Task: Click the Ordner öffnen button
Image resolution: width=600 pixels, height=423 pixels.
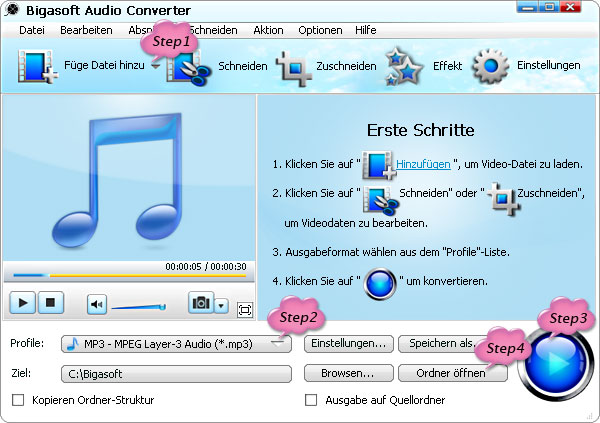Action: [x=451, y=373]
